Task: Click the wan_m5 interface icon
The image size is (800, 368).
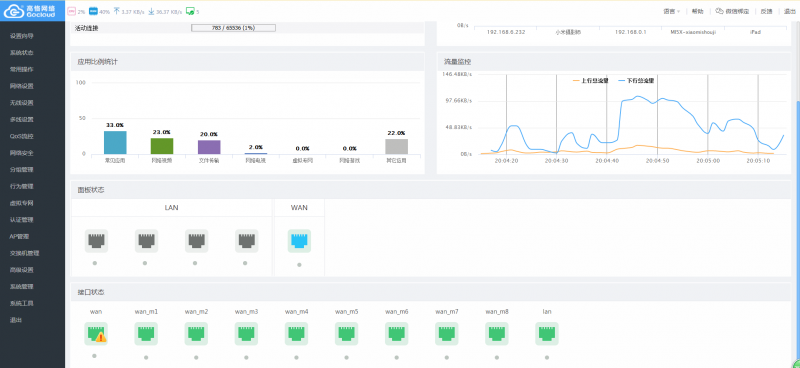Action: pyautogui.click(x=346, y=334)
